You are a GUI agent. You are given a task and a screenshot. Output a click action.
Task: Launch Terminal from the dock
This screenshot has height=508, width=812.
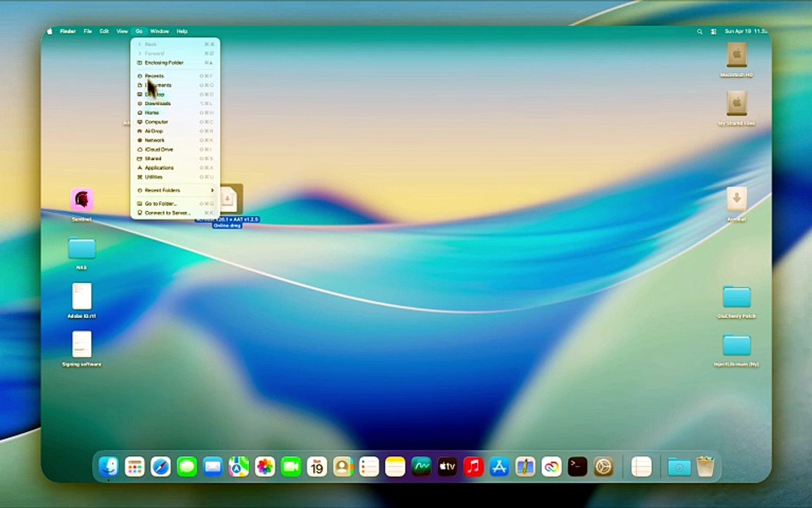point(577,466)
